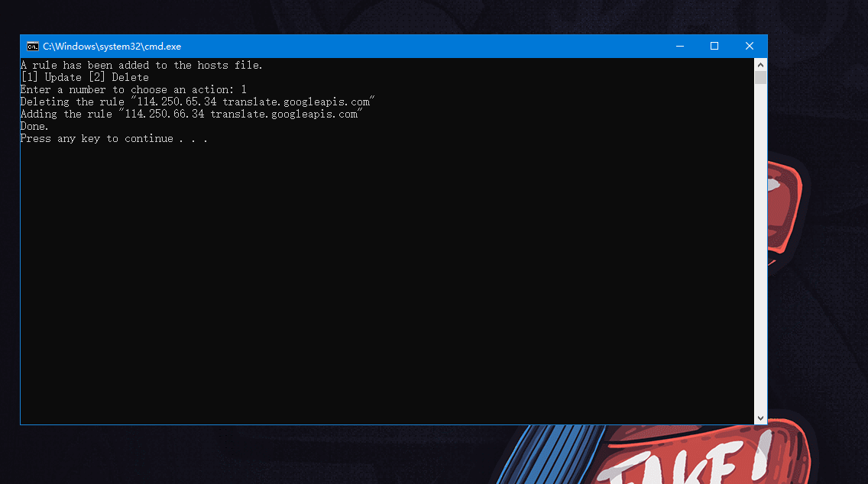Click the IP address 114.250.65.34

click(x=177, y=102)
